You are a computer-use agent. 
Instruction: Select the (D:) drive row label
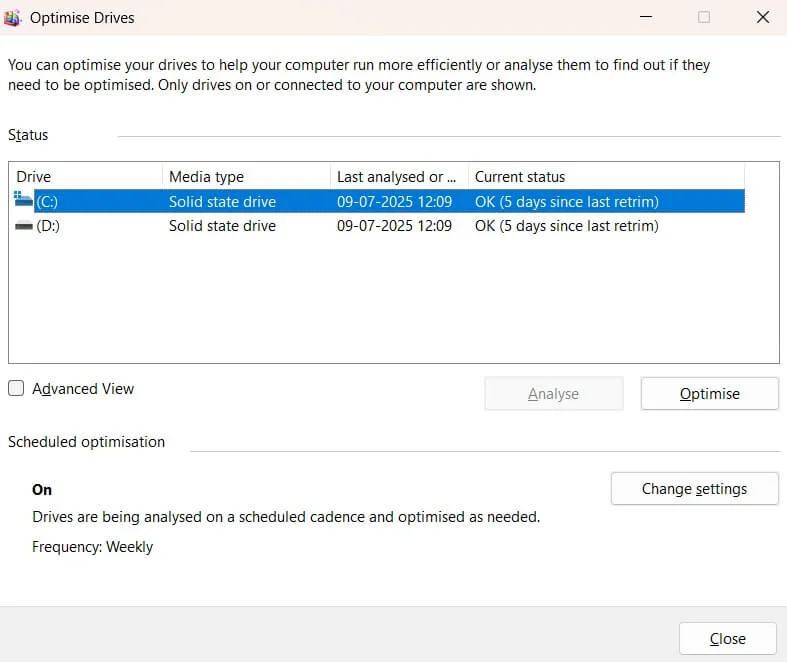coord(48,226)
